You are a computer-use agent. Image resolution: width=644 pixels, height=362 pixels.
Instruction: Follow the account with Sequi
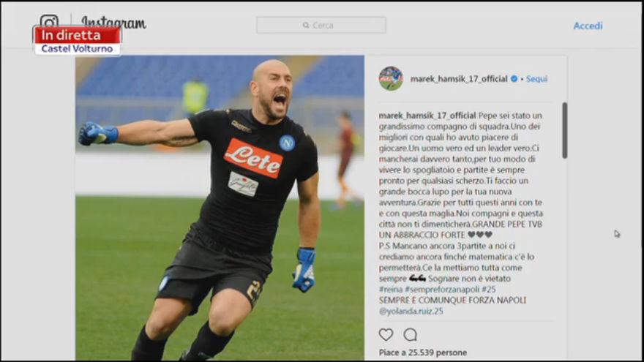pos(537,79)
